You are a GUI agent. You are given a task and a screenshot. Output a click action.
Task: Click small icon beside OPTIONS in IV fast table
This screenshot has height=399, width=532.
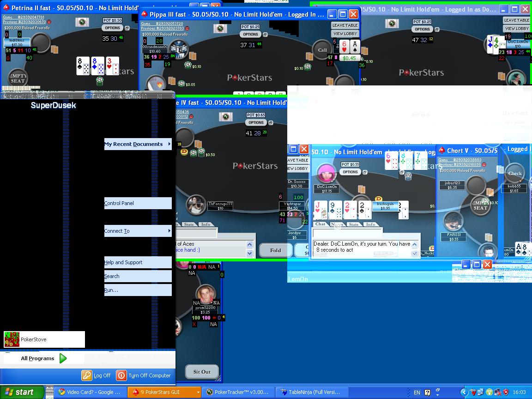(x=271, y=123)
